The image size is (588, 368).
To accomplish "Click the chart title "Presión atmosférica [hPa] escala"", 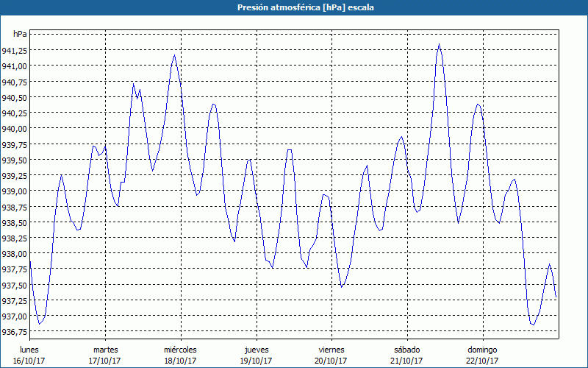I will click(293, 7).
